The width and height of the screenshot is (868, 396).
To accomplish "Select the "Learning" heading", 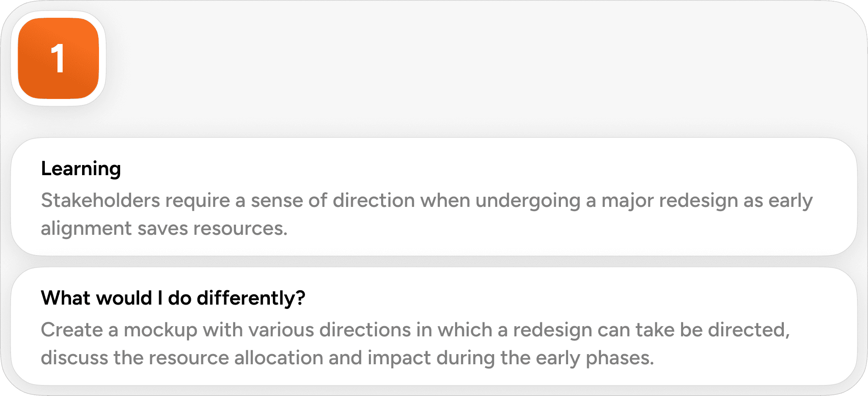I will tap(81, 169).
